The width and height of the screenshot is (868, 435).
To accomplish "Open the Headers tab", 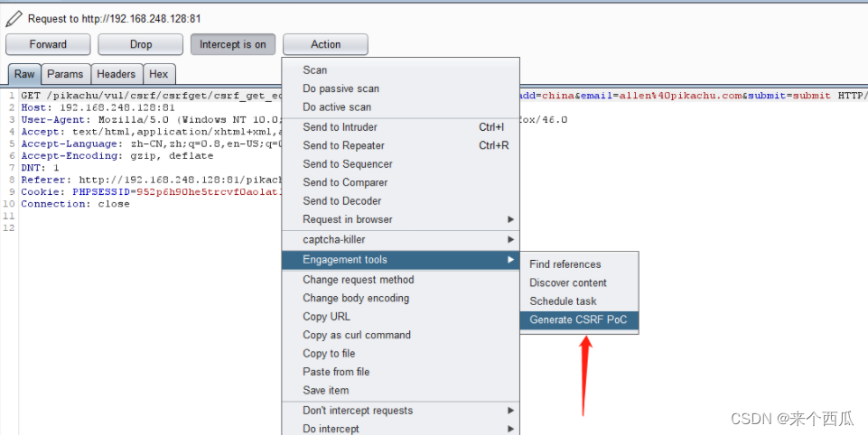I will point(117,74).
